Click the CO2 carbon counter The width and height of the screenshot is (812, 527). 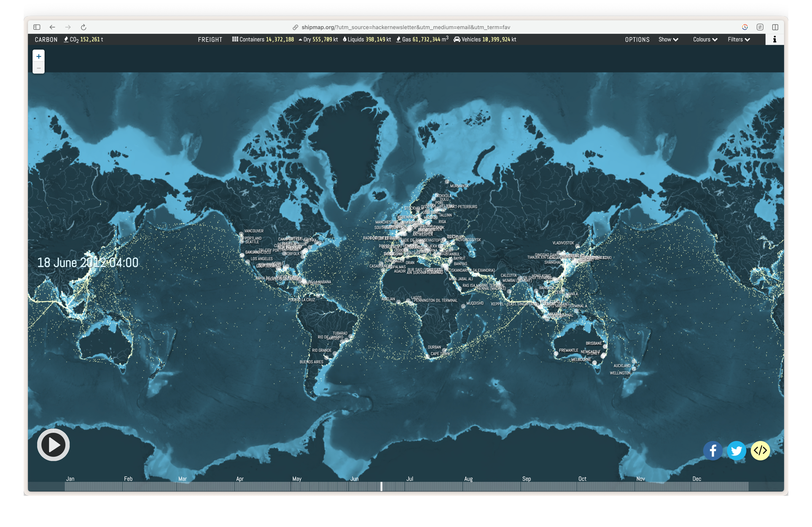83,40
